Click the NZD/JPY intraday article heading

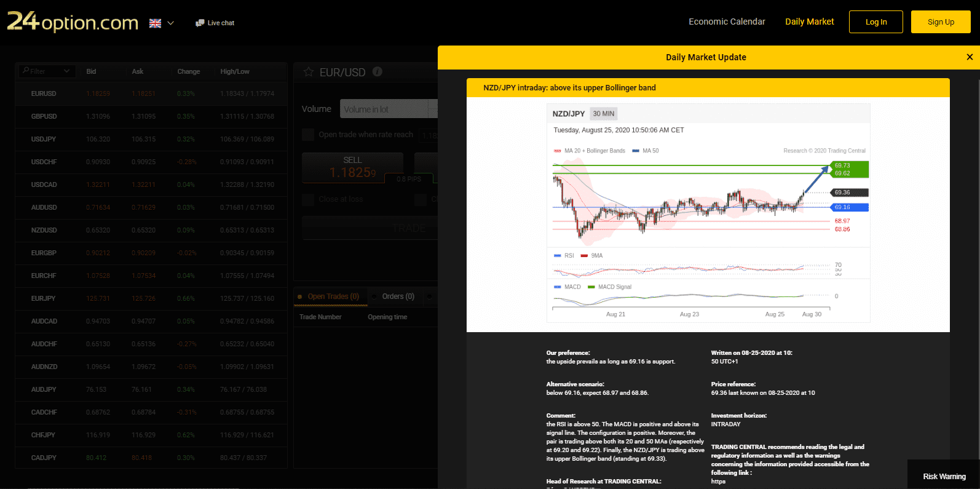point(569,88)
